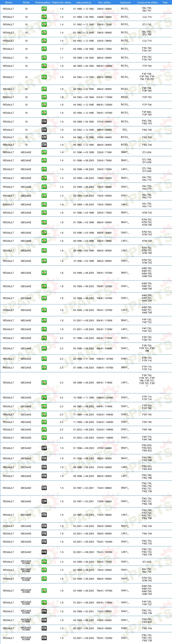The height and width of the screenshot is (644, 172).
Task: Click PB icon in row dated 07.1996 -> 08.2003
Action: (x=44, y=367)
